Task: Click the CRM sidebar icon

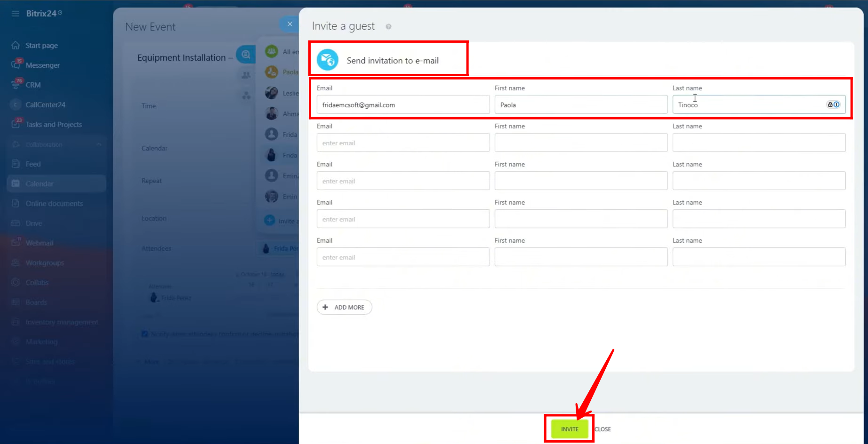Action: (16, 85)
